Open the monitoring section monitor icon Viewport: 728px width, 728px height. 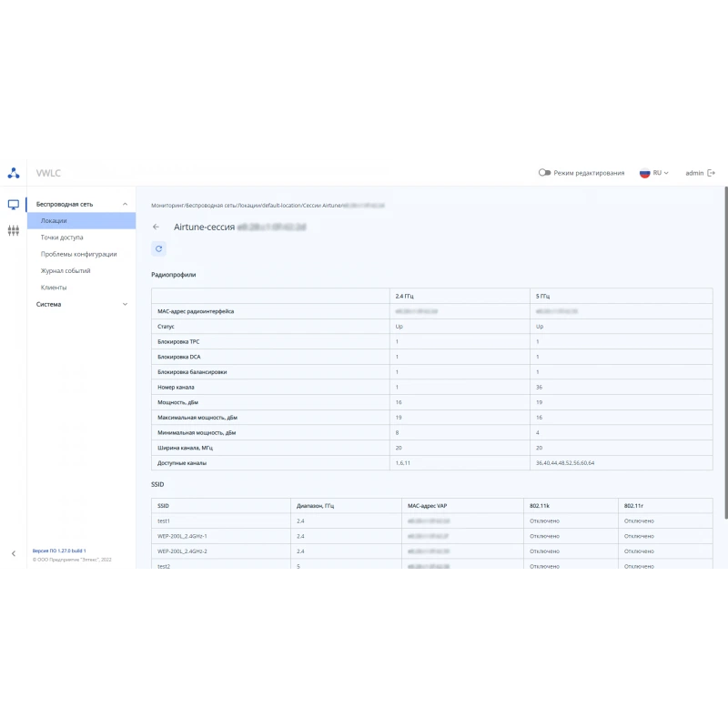[x=14, y=204]
